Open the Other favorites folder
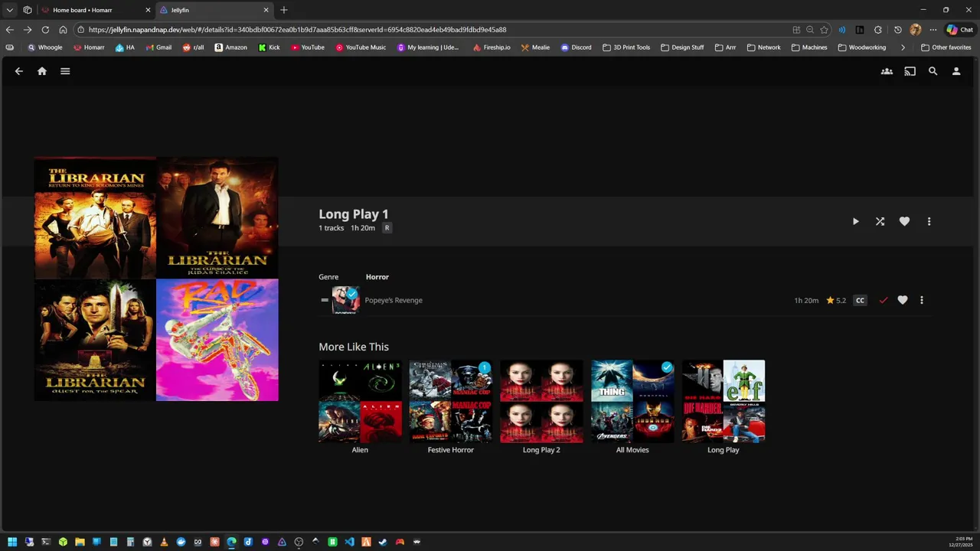The image size is (980, 551). pos(946,47)
